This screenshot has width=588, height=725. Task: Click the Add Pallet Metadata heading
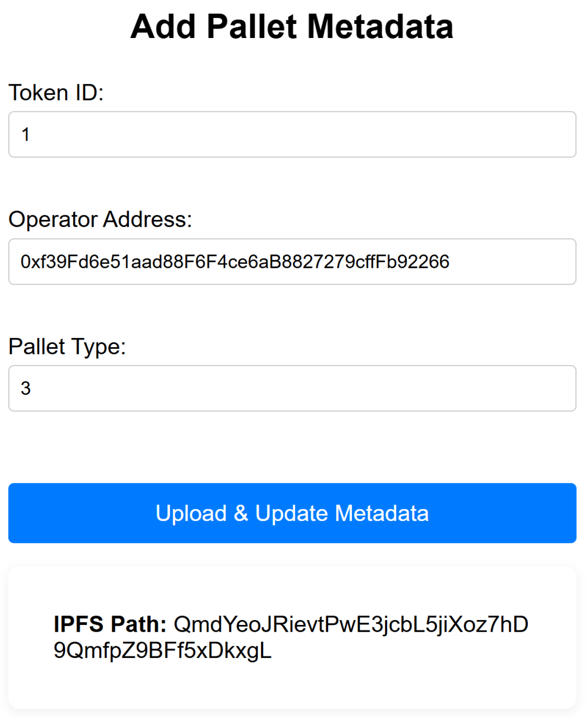click(x=292, y=27)
